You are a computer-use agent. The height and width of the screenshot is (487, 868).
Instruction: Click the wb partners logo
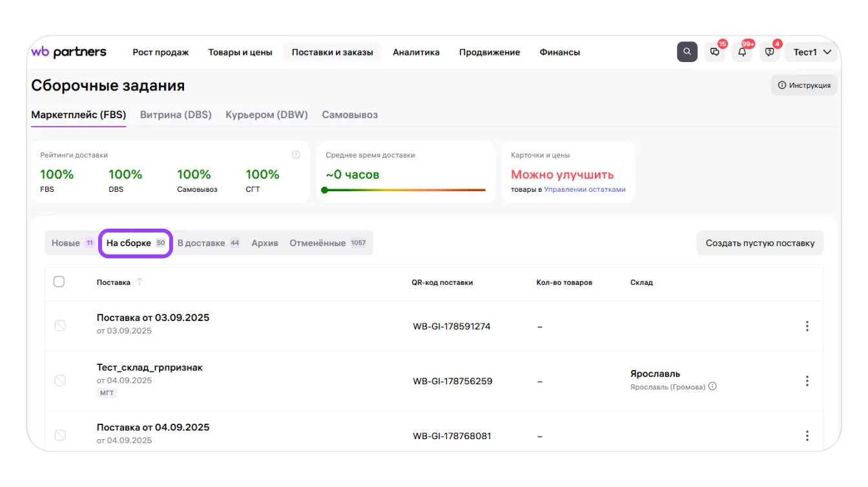(69, 52)
